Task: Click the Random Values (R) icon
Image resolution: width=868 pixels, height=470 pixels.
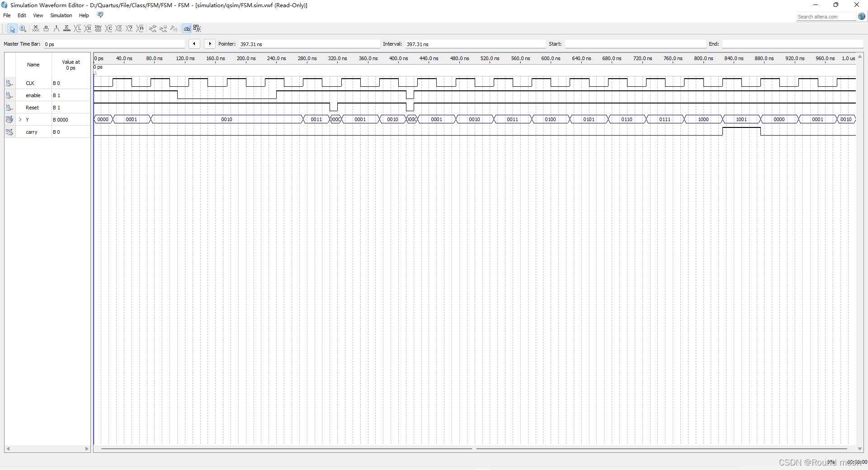Action: click(140, 28)
